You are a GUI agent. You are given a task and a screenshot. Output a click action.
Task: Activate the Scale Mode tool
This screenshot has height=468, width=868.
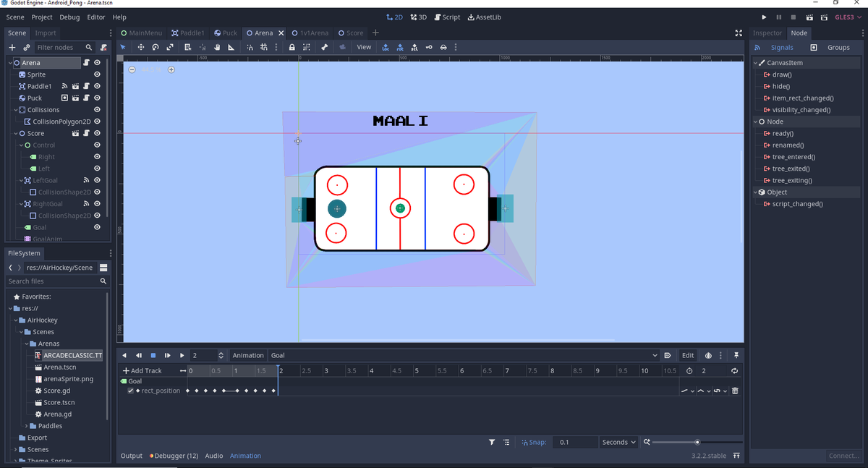click(169, 47)
